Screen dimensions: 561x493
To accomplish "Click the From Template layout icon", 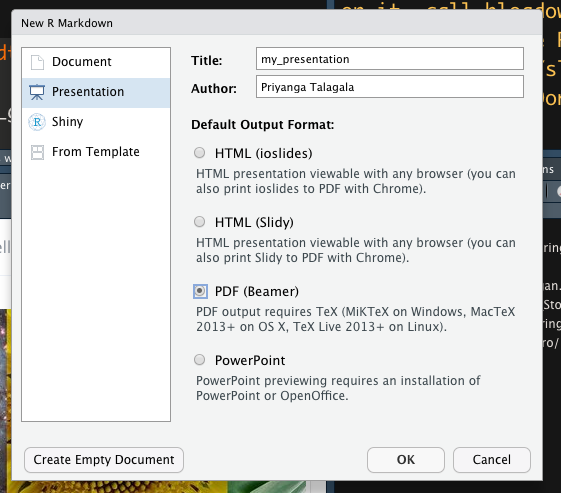I will coord(37,152).
